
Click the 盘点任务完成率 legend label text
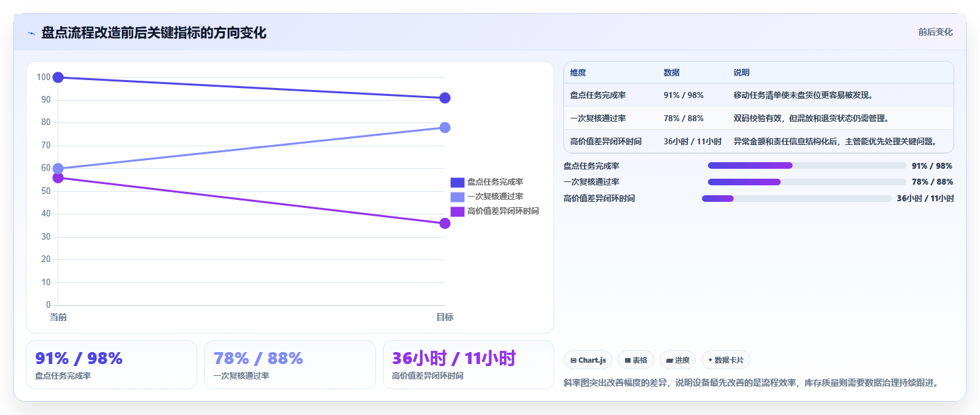click(x=495, y=182)
